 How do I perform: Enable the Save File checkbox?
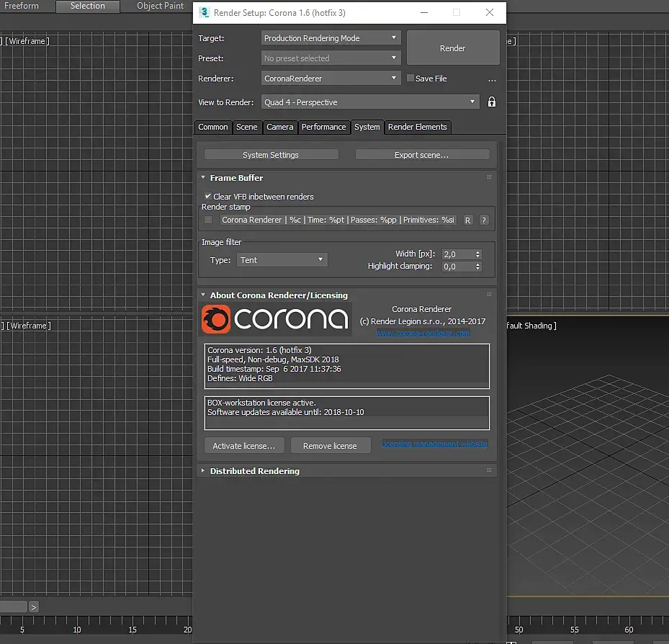pyautogui.click(x=410, y=78)
